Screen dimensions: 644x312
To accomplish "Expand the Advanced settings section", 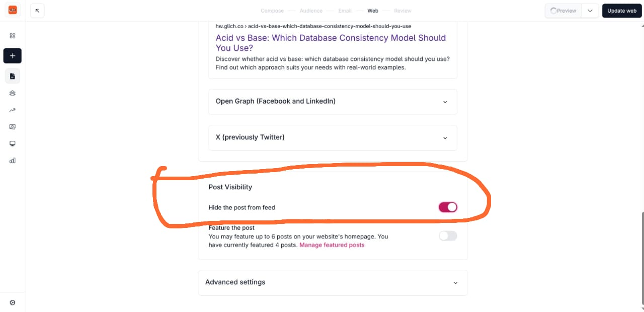I will (333, 282).
